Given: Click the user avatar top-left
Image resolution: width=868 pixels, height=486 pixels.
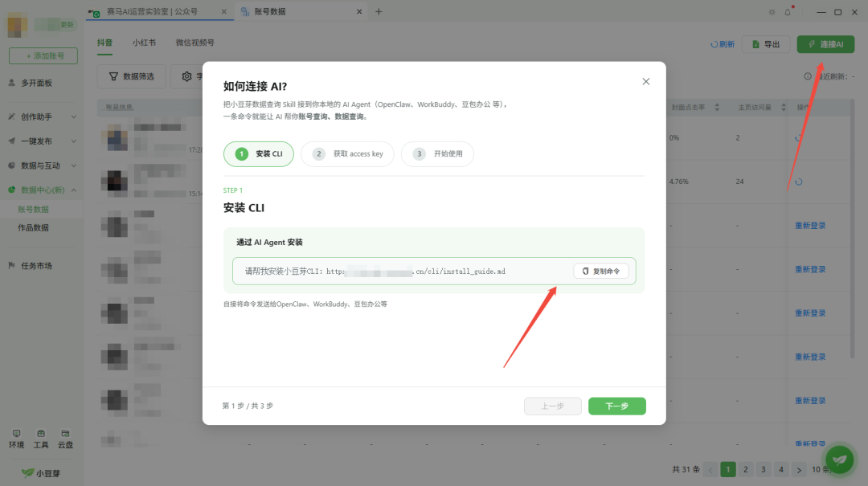Looking at the screenshot, I should [18, 26].
